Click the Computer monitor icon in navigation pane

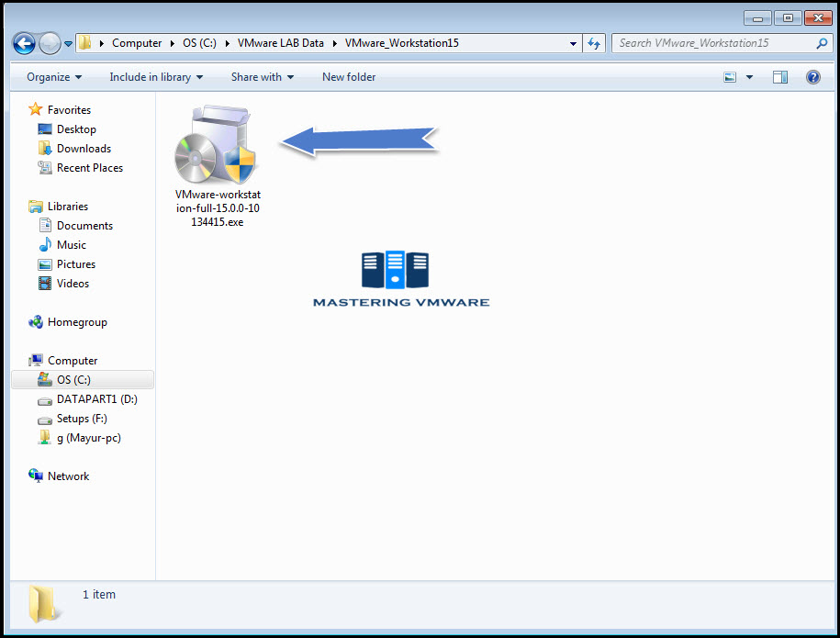[36, 360]
